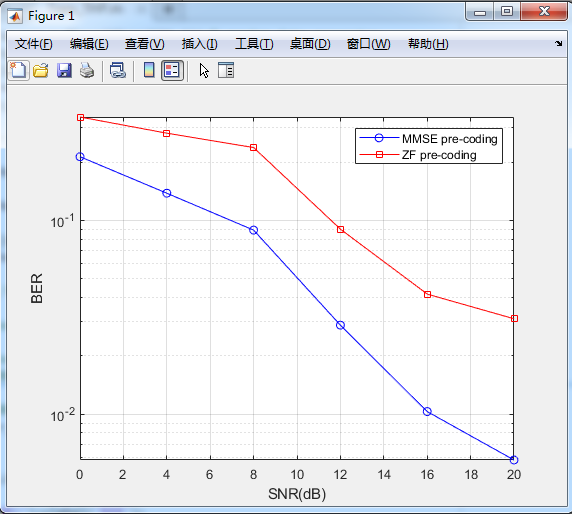The height and width of the screenshot is (514, 572).
Task: Open the 编辑(E) menu
Action: (89, 44)
